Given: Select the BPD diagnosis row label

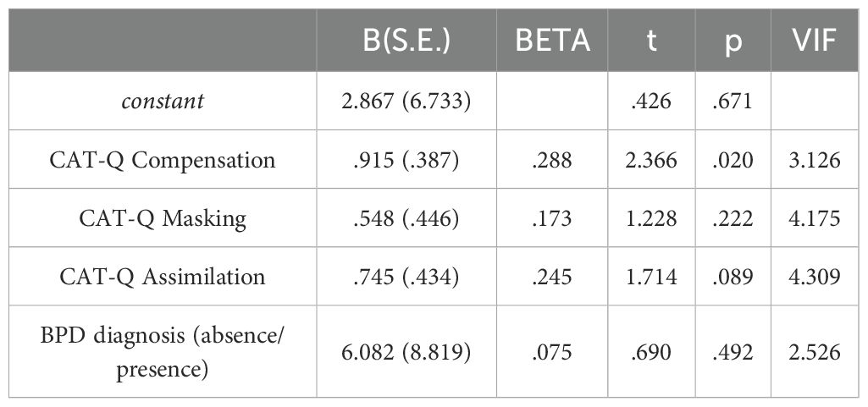Looking at the screenshot, I should [163, 351].
